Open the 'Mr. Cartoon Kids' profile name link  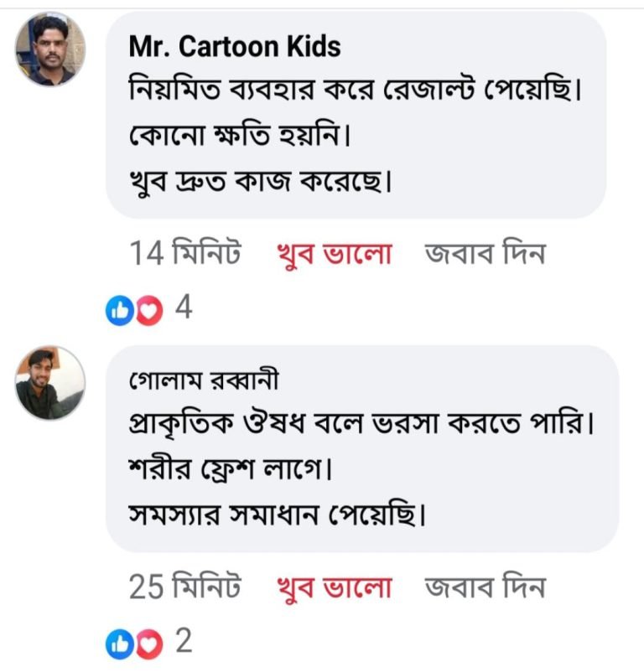click(235, 47)
